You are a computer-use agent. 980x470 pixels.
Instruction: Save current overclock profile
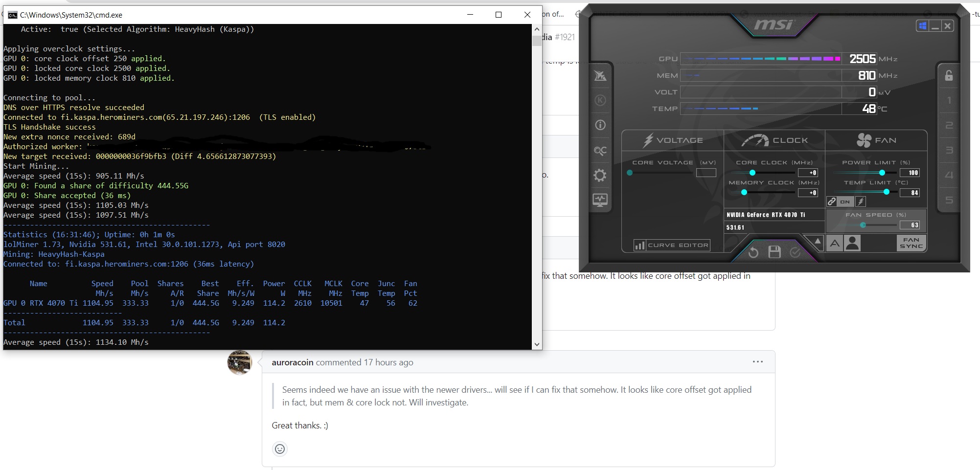[775, 251]
